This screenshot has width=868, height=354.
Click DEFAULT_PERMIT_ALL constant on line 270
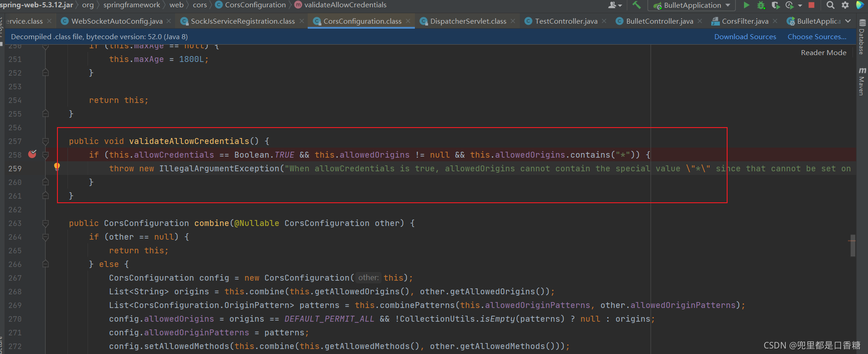(x=329, y=319)
